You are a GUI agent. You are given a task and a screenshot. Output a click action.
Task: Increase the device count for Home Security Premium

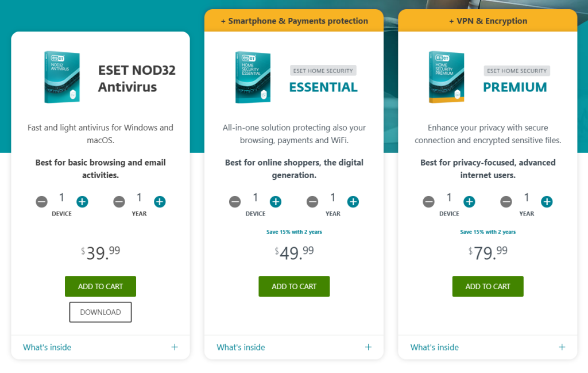(469, 202)
